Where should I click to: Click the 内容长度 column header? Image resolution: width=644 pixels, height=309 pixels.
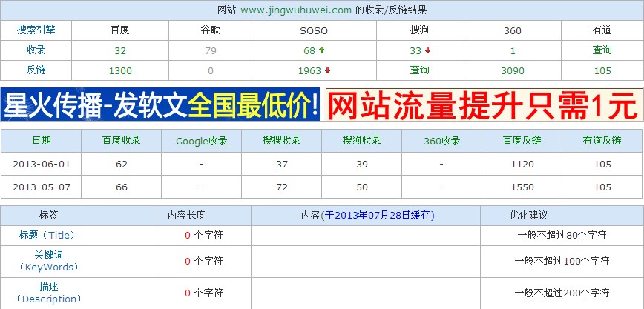pos(186,216)
